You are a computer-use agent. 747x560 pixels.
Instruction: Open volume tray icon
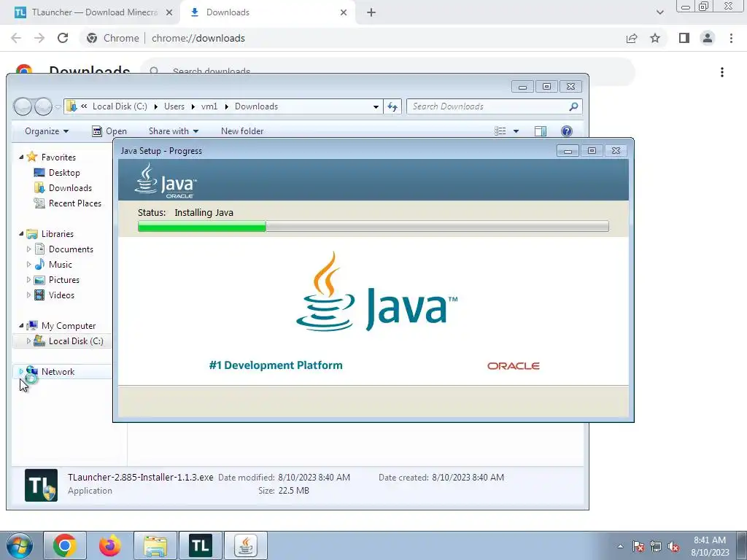tap(673, 546)
